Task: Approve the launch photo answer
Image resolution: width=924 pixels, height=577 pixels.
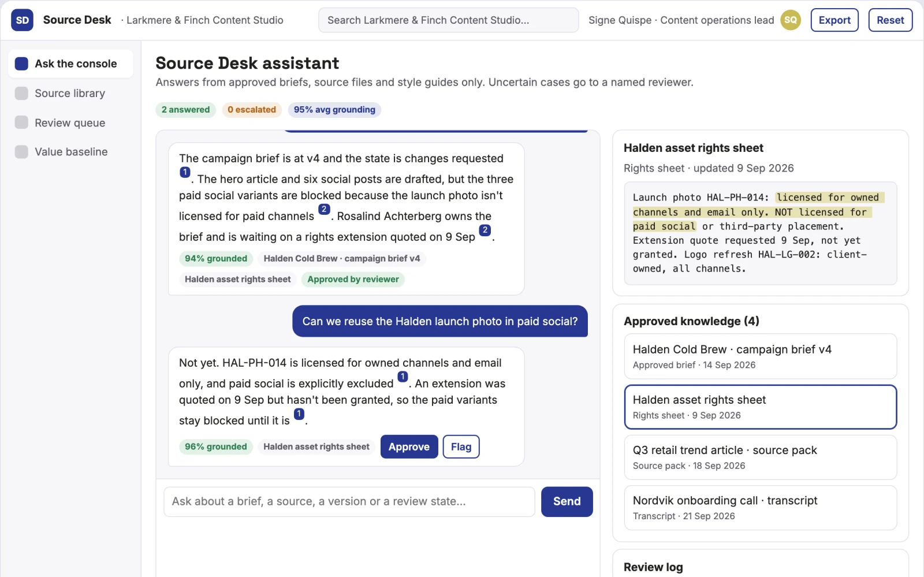Action: click(x=409, y=446)
